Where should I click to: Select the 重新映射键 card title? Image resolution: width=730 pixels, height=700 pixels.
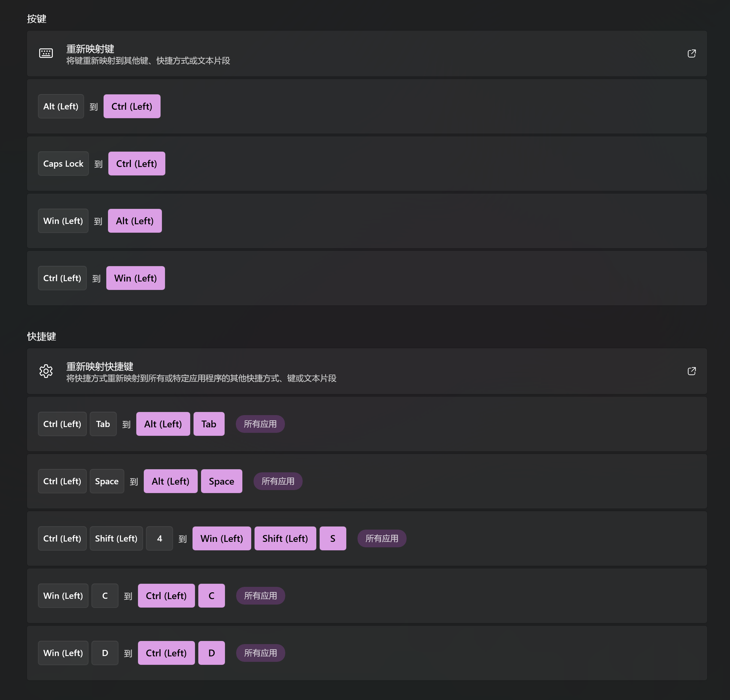pos(90,49)
